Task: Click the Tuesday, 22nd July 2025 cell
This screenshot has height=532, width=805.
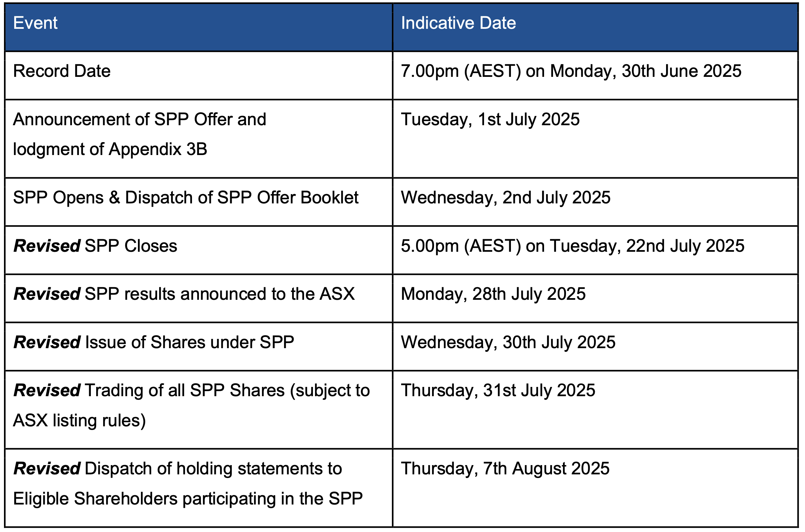Action: coord(595,250)
